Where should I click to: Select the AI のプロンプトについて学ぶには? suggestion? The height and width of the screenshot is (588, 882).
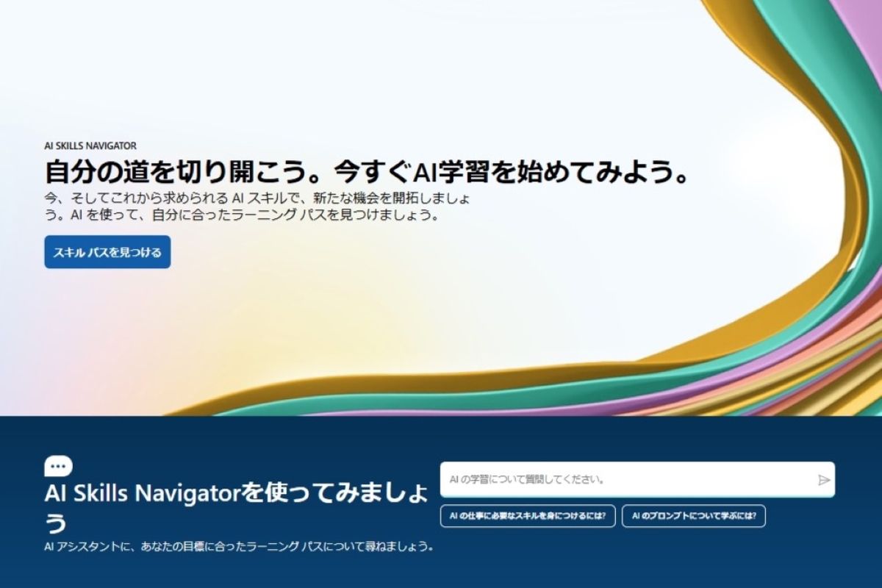point(694,516)
